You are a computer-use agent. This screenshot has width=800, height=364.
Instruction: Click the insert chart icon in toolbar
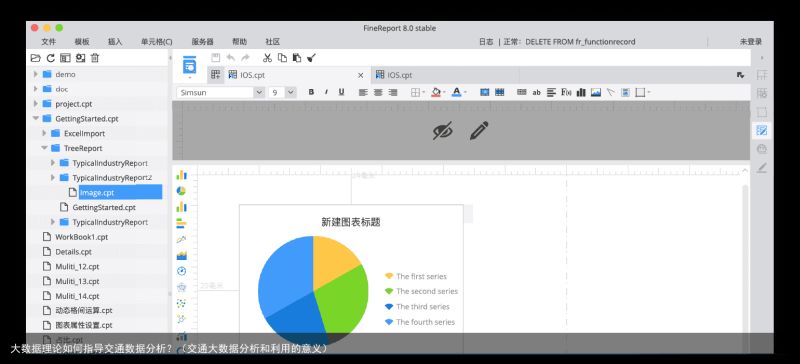point(581,92)
